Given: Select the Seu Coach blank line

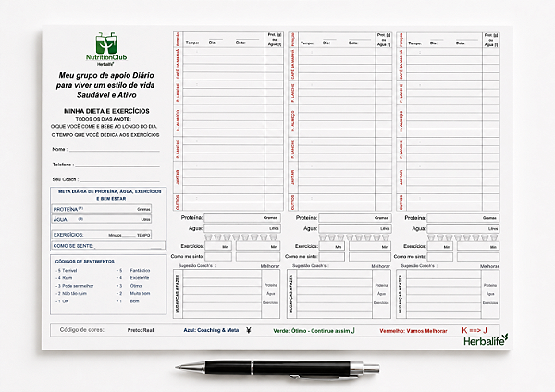Looking at the screenshot, I should [x=120, y=179].
